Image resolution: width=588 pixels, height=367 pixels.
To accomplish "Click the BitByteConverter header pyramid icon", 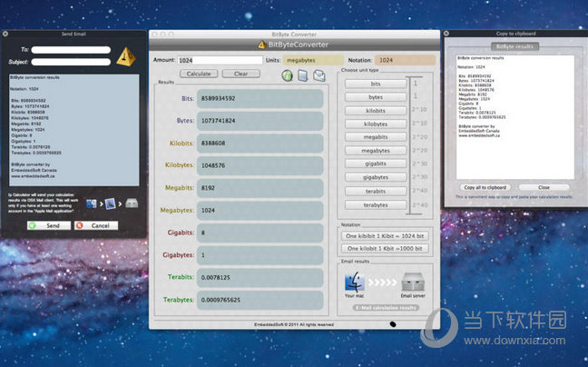I will point(262,45).
